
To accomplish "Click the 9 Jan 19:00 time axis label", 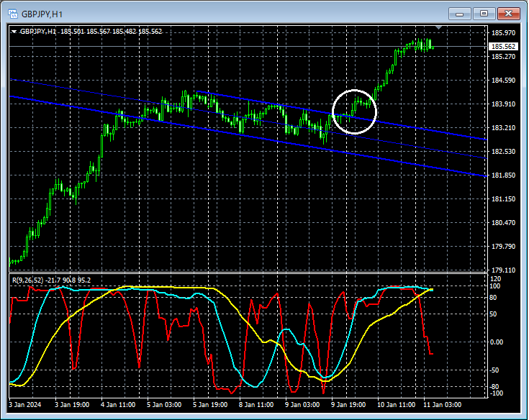I will coord(348,404).
